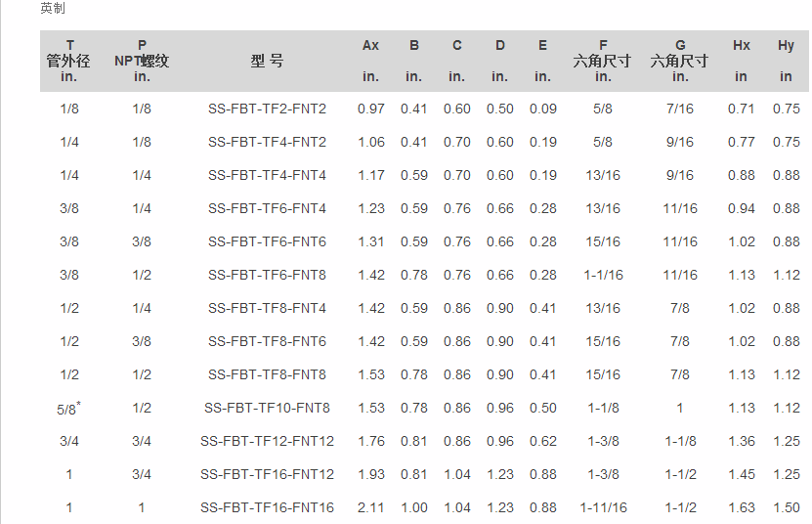Click the 5/8* tube OD cell
812x524 pixels.
pyautogui.click(x=68, y=409)
